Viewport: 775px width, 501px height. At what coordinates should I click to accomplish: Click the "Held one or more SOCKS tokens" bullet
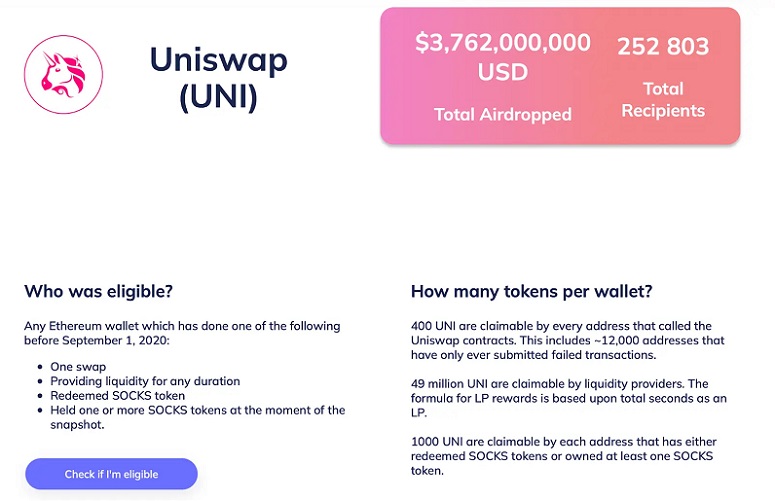pyautogui.click(x=197, y=410)
